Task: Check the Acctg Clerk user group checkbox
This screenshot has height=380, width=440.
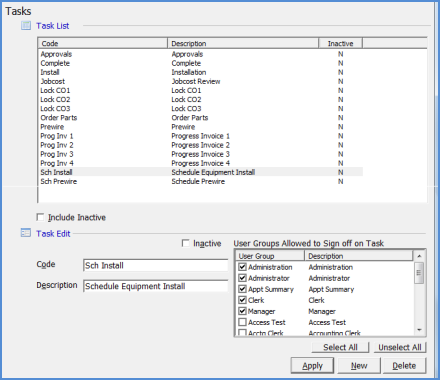Action: pyautogui.click(x=243, y=333)
